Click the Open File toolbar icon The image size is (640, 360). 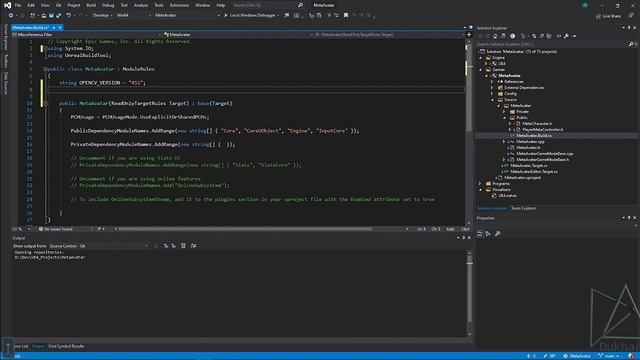[x=43, y=16]
